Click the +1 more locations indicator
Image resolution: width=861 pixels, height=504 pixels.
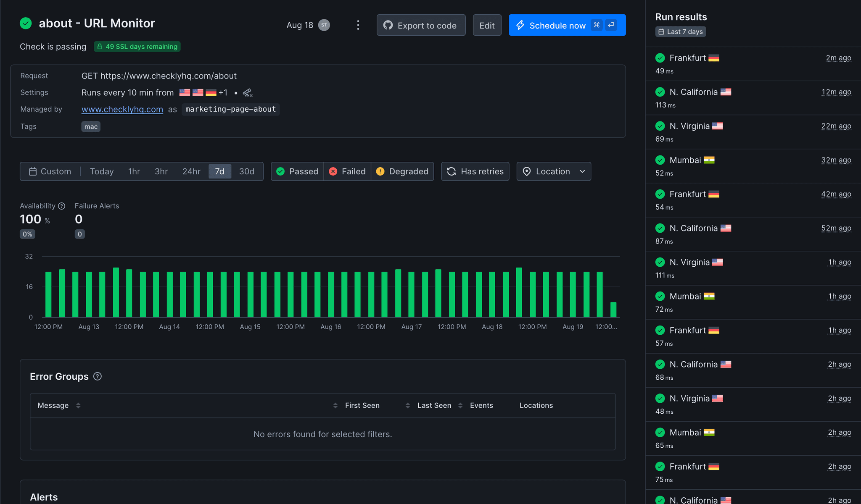(223, 92)
